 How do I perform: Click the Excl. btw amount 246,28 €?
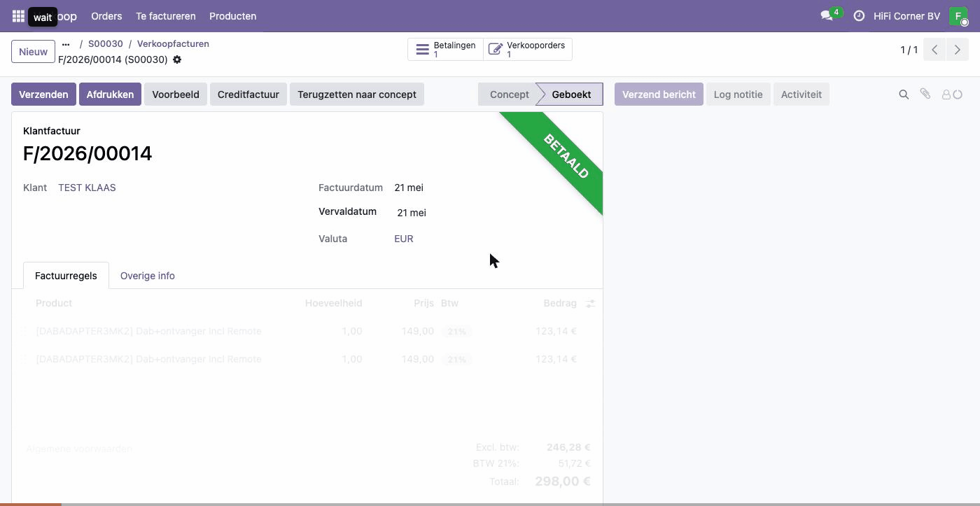tap(568, 447)
